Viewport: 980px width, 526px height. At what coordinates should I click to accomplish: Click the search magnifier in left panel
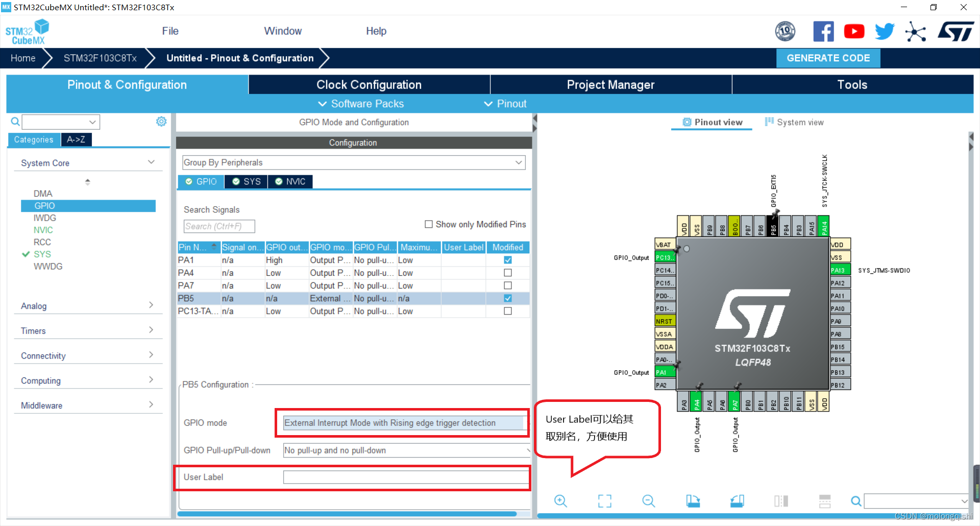(15, 122)
